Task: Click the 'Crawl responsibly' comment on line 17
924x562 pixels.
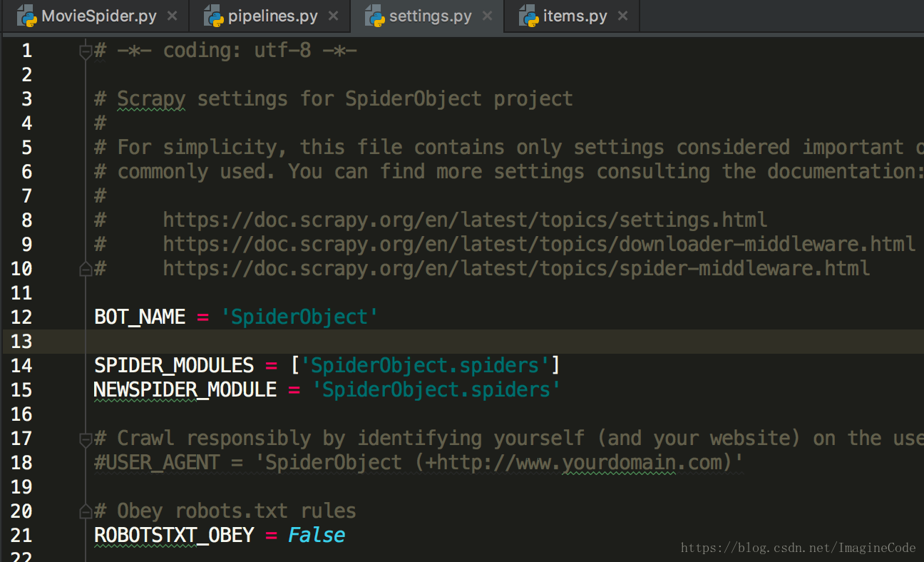Action: click(x=509, y=439)
